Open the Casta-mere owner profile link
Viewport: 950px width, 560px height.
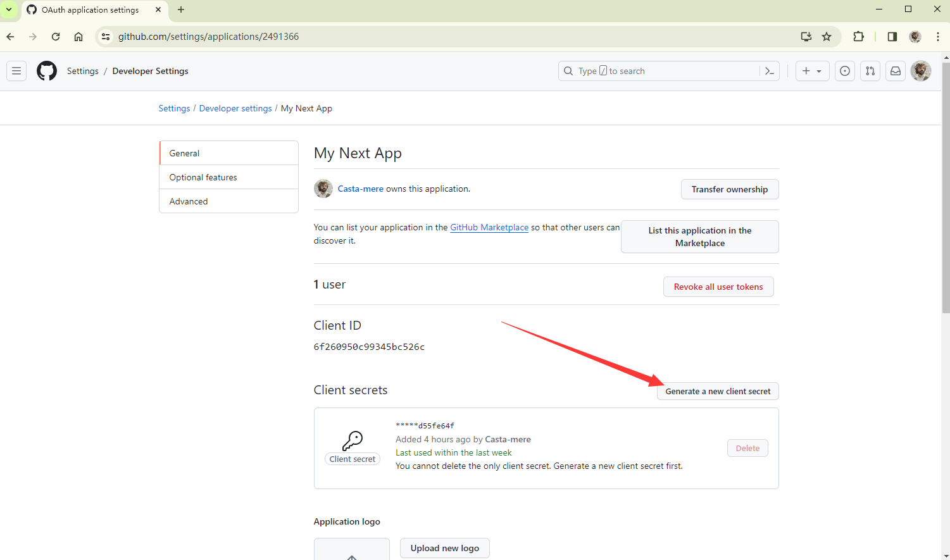click(361, 189)
